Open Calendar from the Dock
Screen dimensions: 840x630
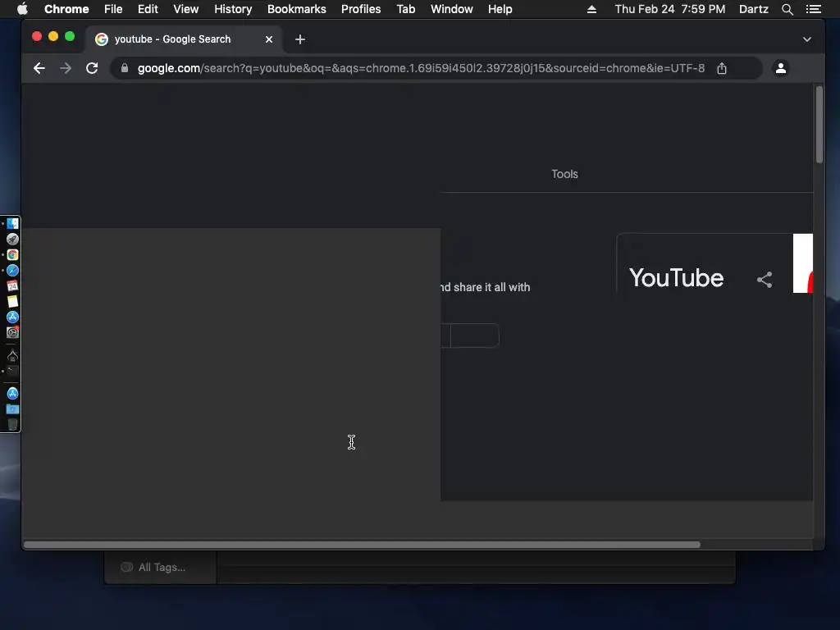point(12,285)
